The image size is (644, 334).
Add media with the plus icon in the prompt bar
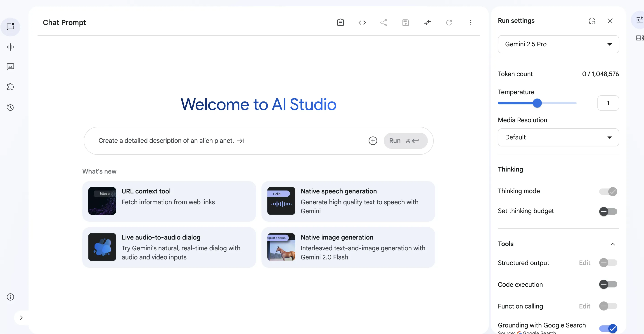coord(373,141)
